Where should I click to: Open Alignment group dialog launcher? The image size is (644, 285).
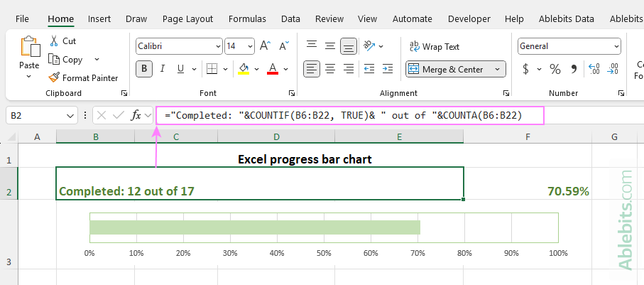506,93
